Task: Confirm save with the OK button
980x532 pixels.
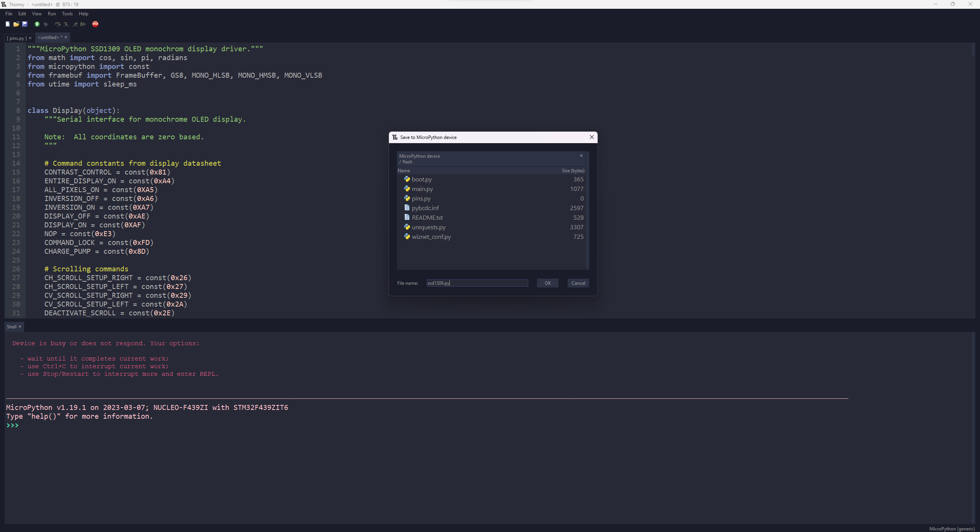Action: point(547,283)
